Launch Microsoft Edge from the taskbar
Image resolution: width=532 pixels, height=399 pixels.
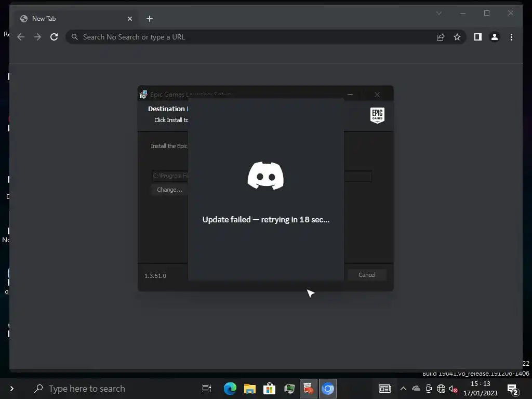(230, 389)
